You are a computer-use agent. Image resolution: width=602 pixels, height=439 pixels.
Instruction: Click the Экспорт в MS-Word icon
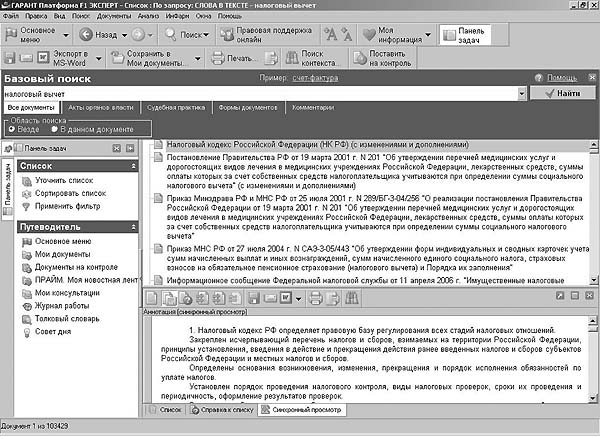point(43,58)
